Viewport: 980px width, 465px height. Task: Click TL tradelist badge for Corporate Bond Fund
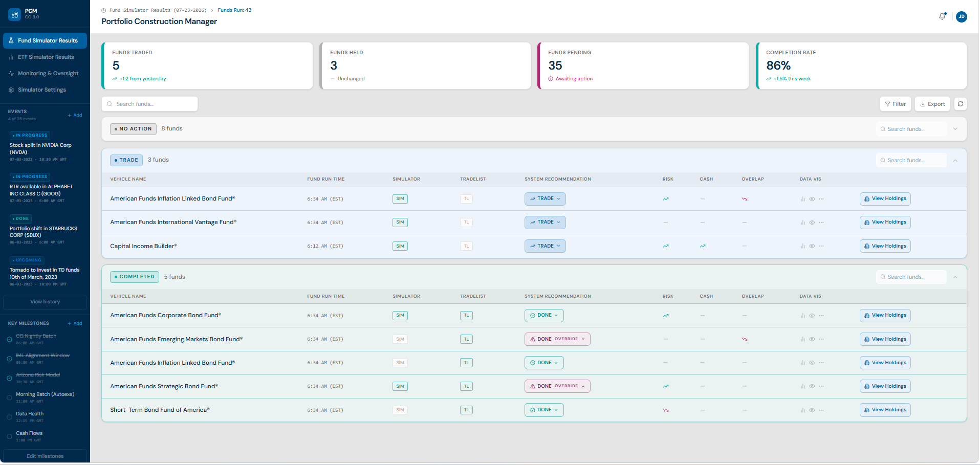(466, 316)
